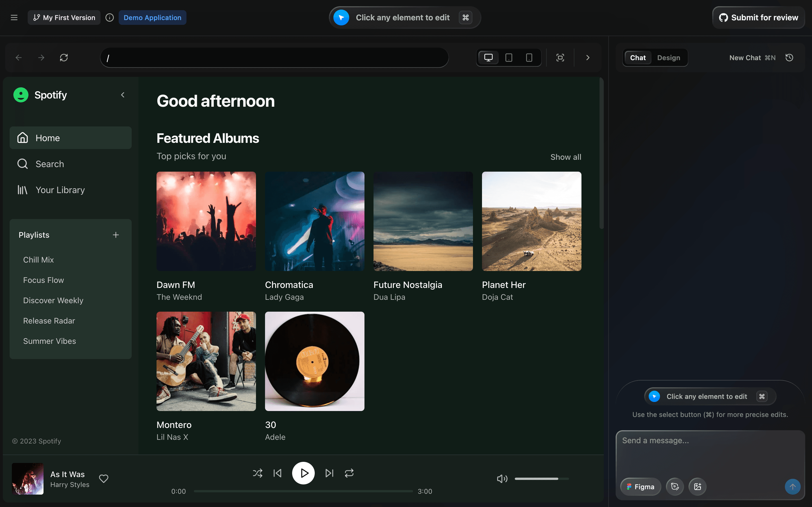The image size is (812, 507).
Task: Like As It Was with heart icon
Action: [x=104, y=478]
